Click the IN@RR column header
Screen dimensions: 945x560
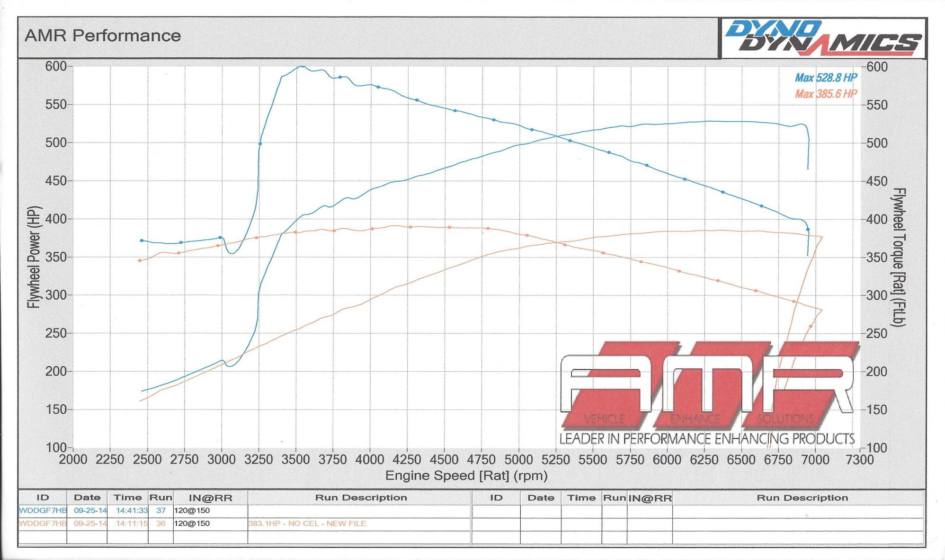pyautogui.click(x=210, y=498)
